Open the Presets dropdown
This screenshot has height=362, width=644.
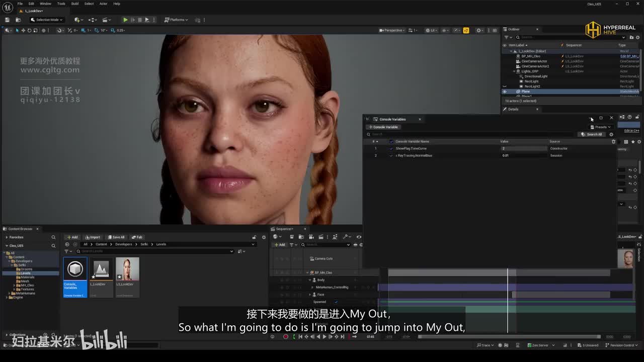pos(601,127)
